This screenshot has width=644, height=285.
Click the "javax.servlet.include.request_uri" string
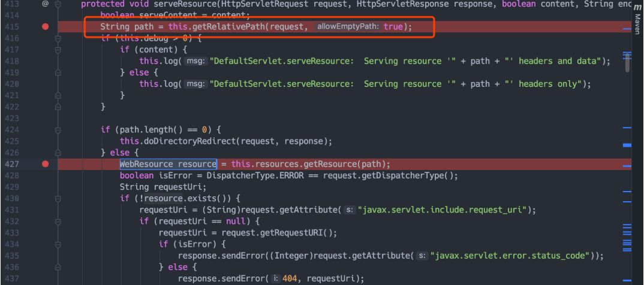tap(442, 210)
